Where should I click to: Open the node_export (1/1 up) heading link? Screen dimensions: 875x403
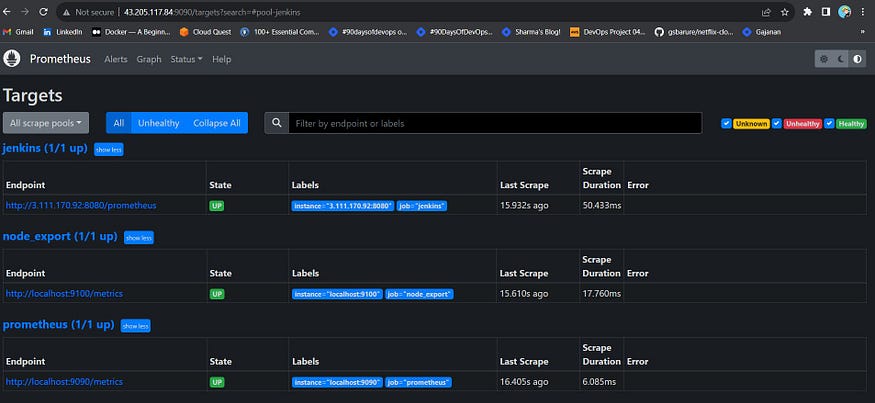[x=60, y=237]
